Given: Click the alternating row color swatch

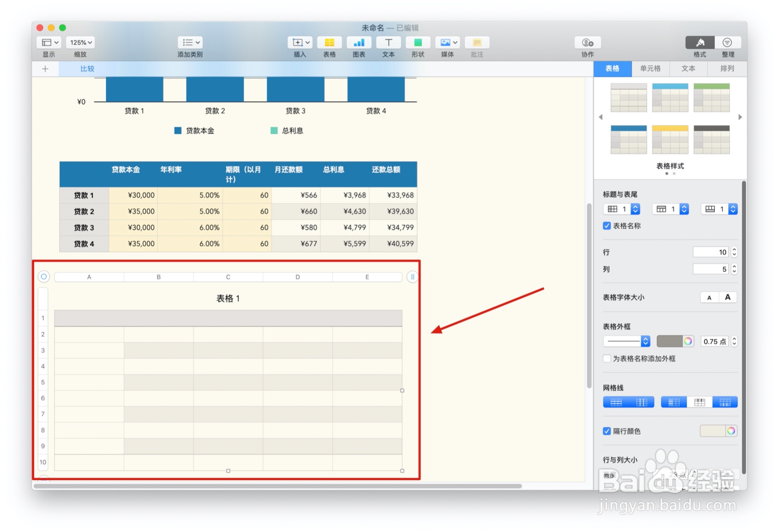Looking at the screenshot, I should 713,431.
